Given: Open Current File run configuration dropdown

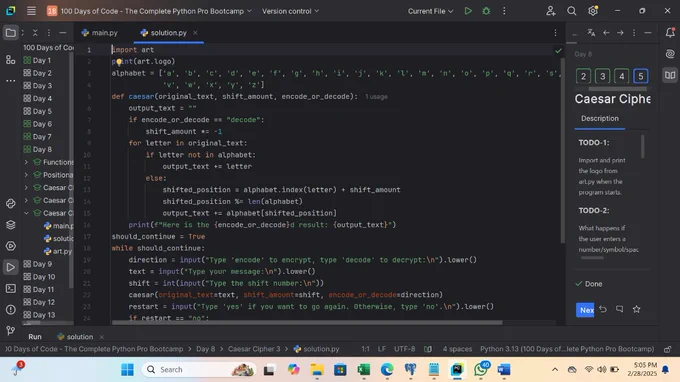Looking at the screenshot, I should [x=430, y=11].
